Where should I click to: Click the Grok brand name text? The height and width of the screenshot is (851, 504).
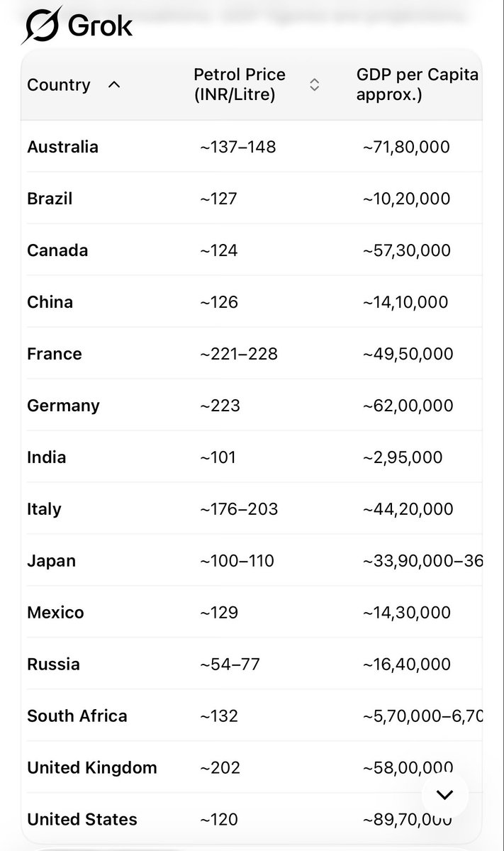[100, 26]
